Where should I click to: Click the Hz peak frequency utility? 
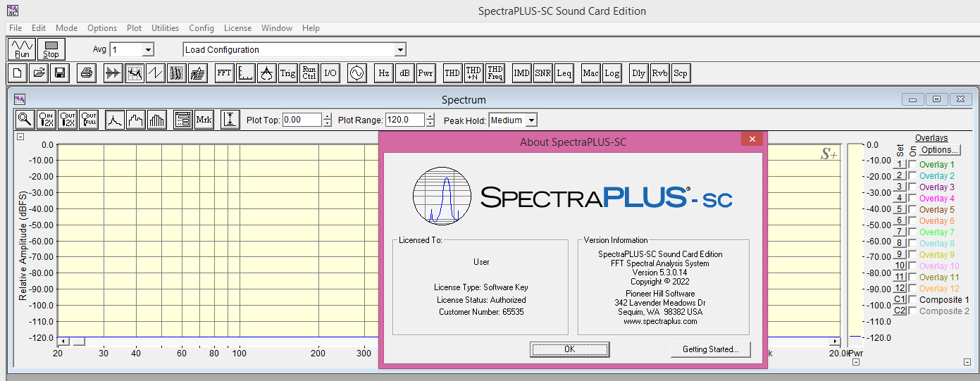[x=383, y=73]
